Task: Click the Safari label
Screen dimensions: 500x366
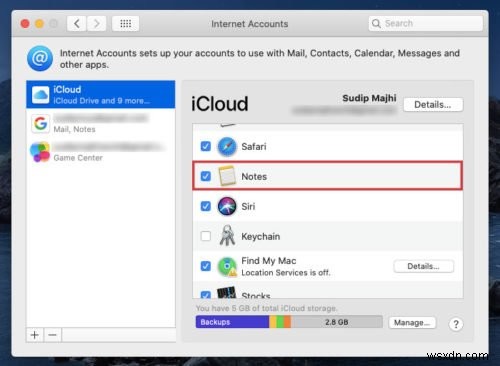Action: (x=254, y=147)
